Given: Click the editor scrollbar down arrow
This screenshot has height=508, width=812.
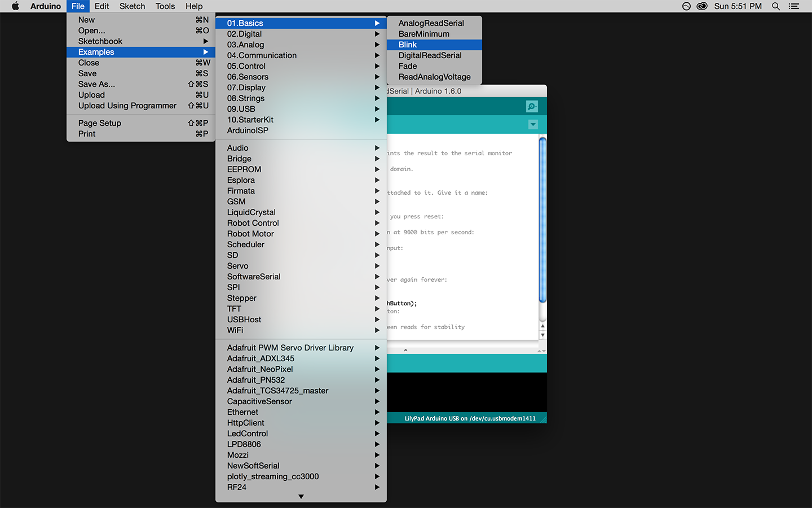Looking at the screenshot, I should pos(542,335).
